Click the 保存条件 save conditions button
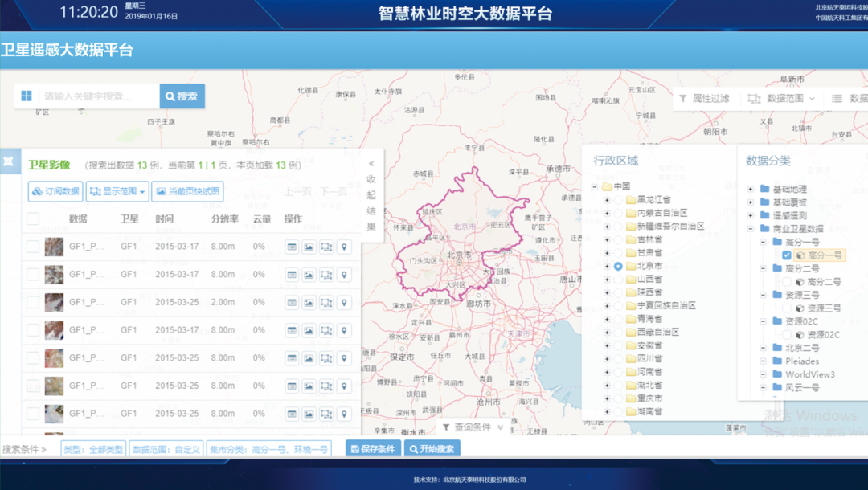Image resolution: width=868 pixels, height=490 pixels. point(374,449)
